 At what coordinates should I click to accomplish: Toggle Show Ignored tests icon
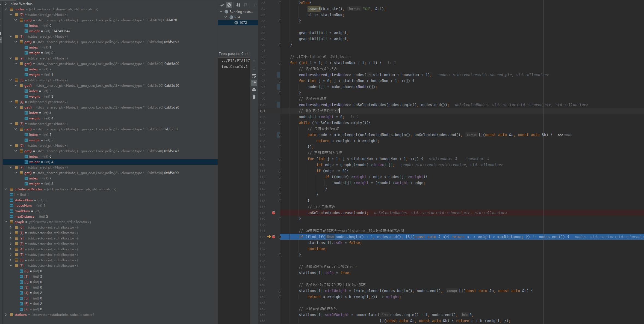229,5
